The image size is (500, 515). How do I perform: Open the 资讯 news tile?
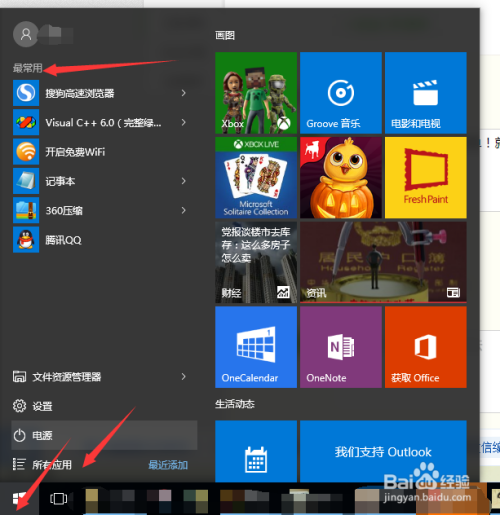pos(383,262)
